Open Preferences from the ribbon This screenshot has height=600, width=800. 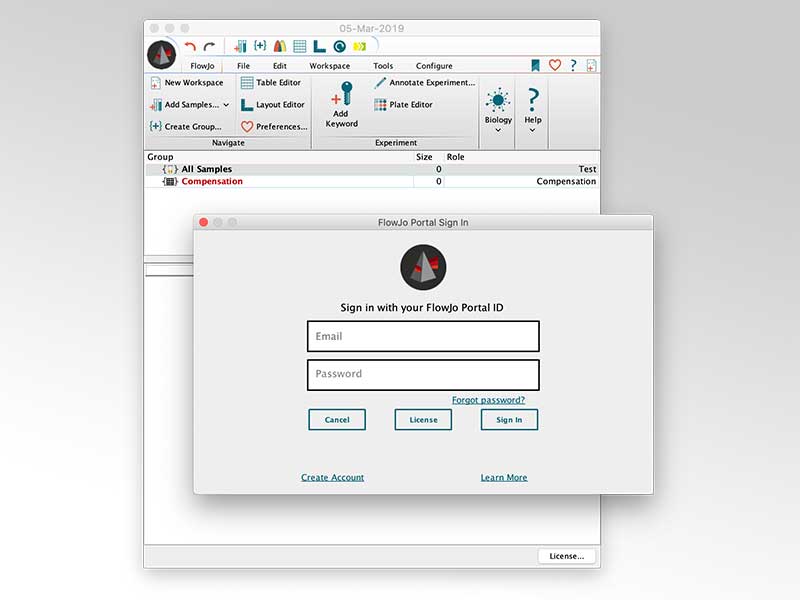pyautogui.click(x=274, y=127)
